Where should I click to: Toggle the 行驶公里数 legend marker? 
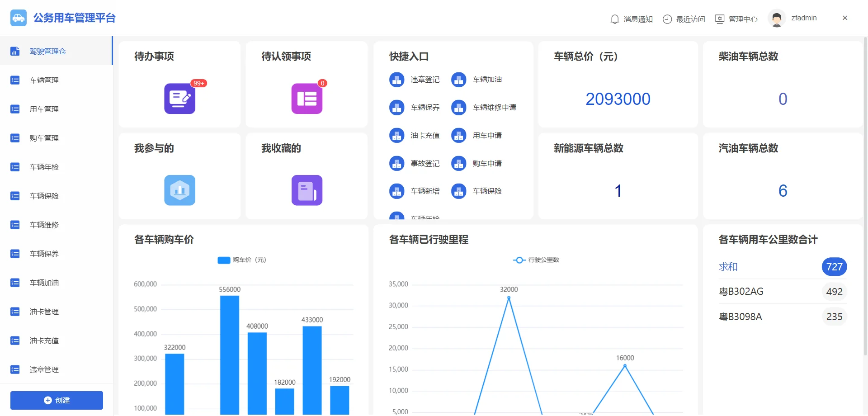point(519,260)
